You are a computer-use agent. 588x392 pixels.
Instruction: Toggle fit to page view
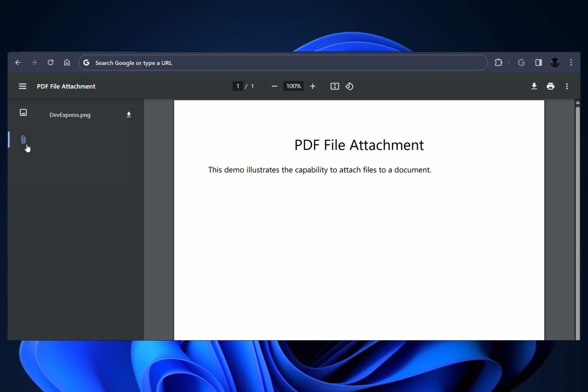click(x=335, y=86)
